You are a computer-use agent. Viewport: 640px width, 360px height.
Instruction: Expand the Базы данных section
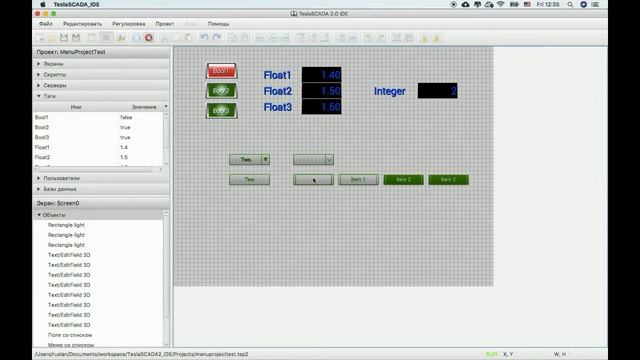coord(39,189)
